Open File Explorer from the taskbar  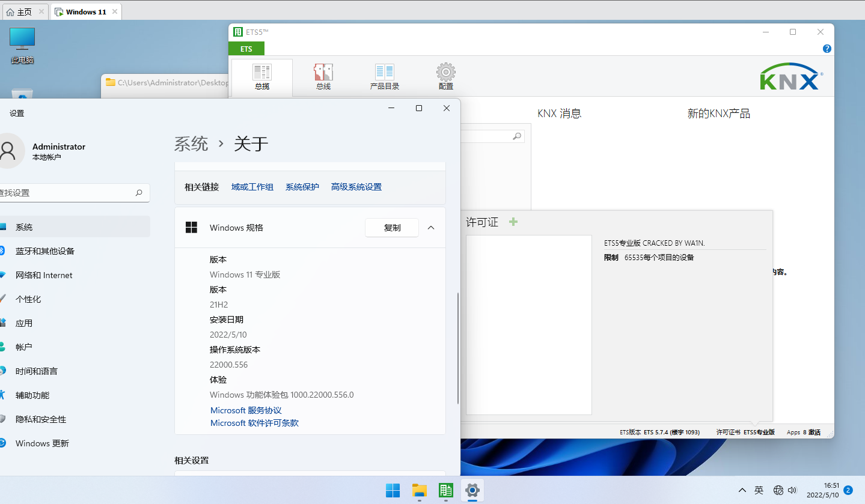pos(419,490)
